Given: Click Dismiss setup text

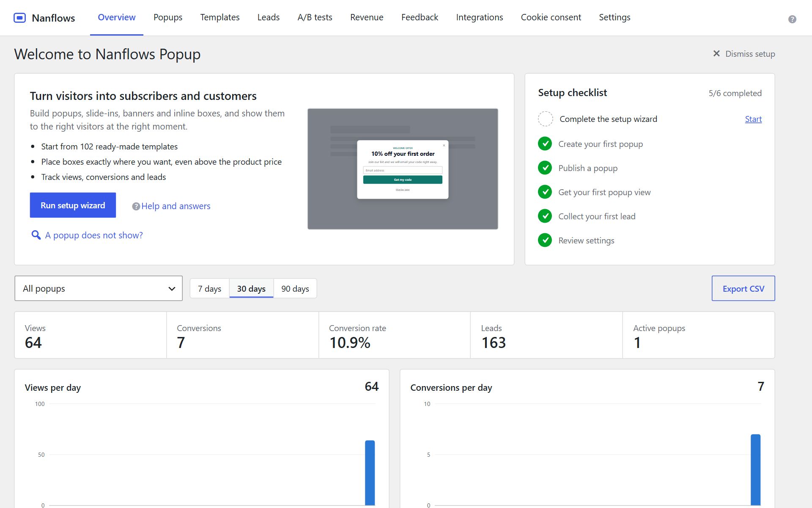Looking at the screenshot, I should [750, 54].
